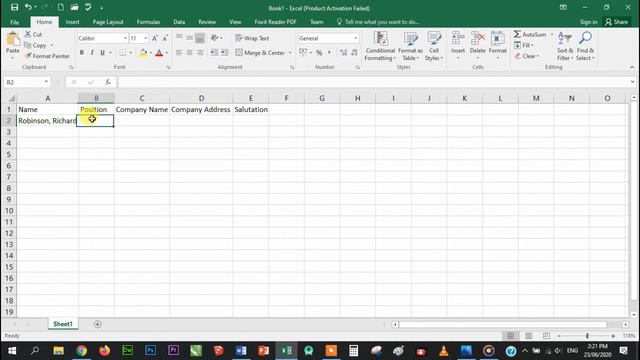Toggle italic formatting

point(92,52)
